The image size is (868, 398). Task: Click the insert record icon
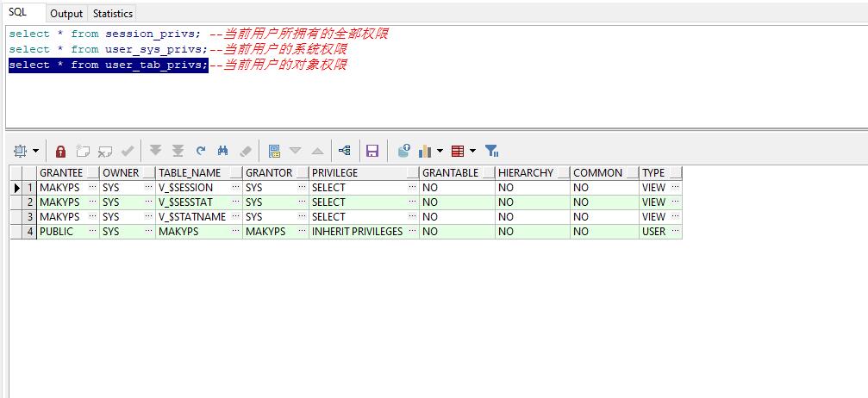83,151
